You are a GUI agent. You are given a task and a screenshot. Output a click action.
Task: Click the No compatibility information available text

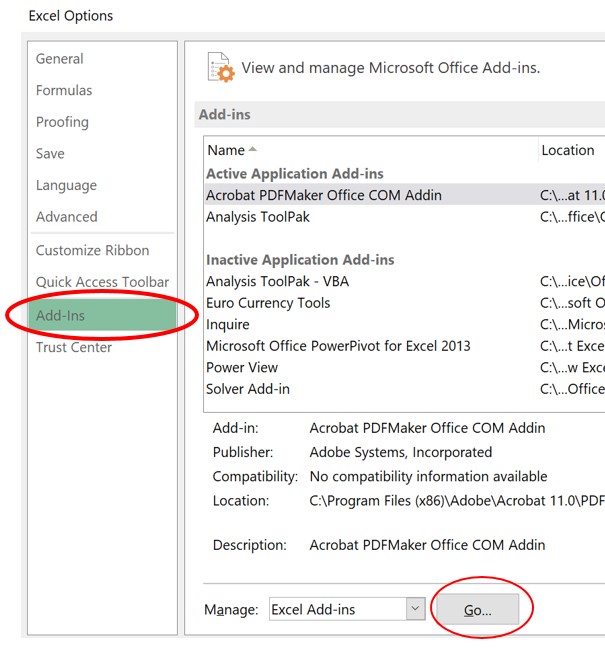click(428, 477)
